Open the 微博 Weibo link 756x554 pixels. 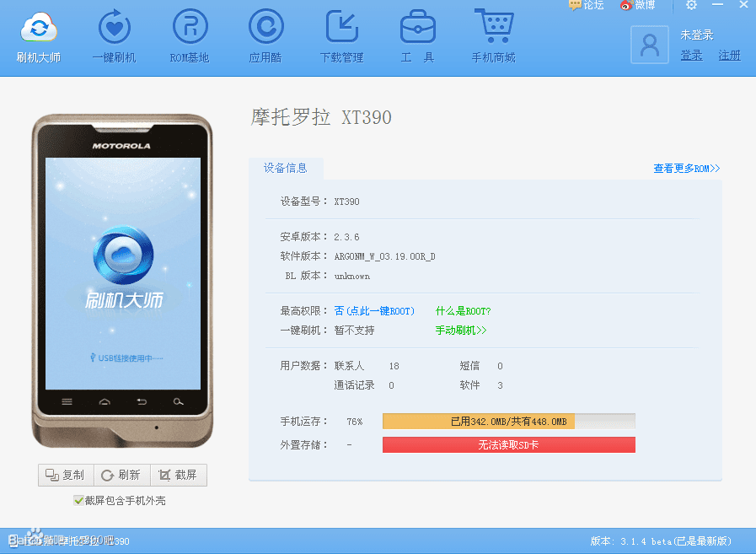[637, 5]
